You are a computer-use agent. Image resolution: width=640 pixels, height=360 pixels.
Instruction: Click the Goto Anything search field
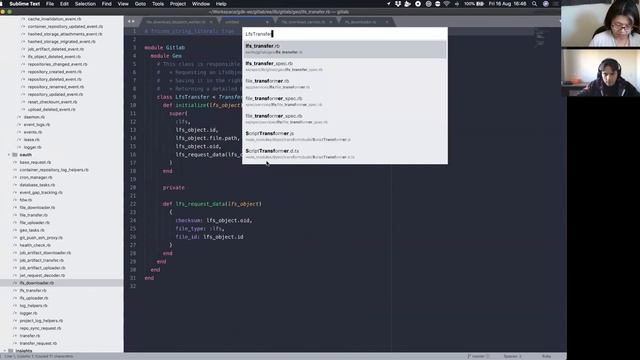click(x=344, y=34)
